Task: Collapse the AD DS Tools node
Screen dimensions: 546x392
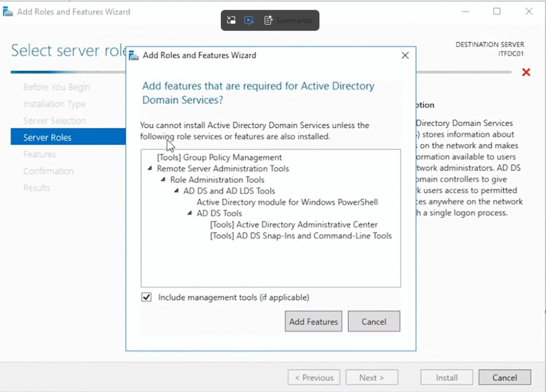Action: coord(189,213)
